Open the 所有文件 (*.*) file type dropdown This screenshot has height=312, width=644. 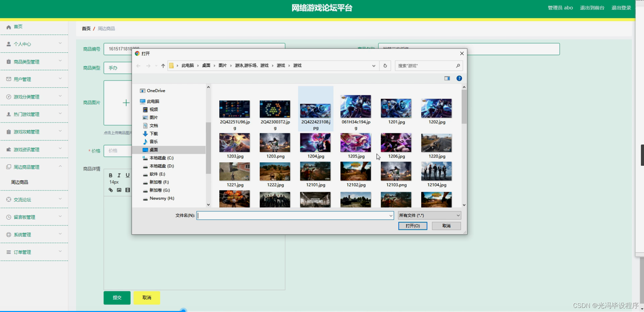pos(429,215)
